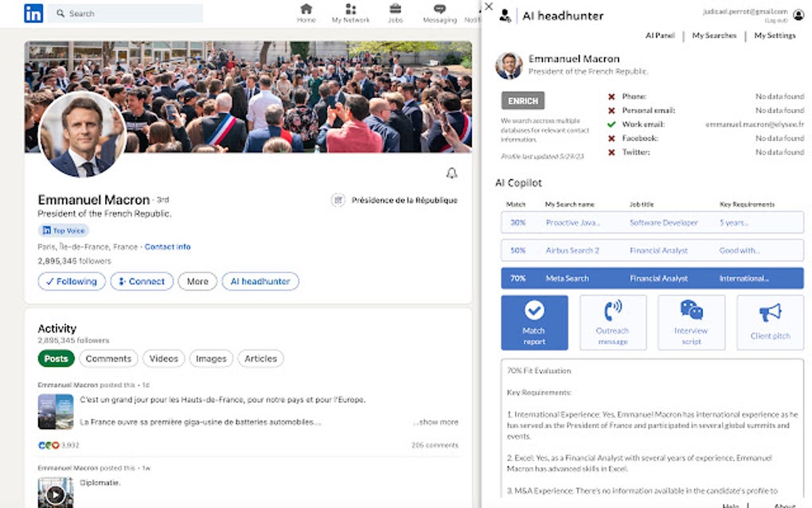The width and height of the screenshot is (812, 508).
Task: Open the account menu in AI headhunter
Action: [x=797, y=14]
